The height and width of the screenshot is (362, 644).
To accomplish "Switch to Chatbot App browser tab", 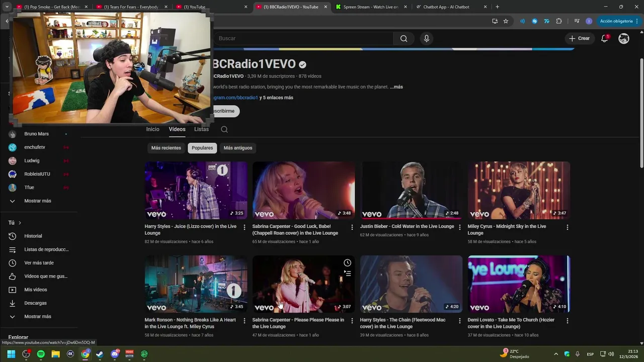I will (x=451, y=7).
